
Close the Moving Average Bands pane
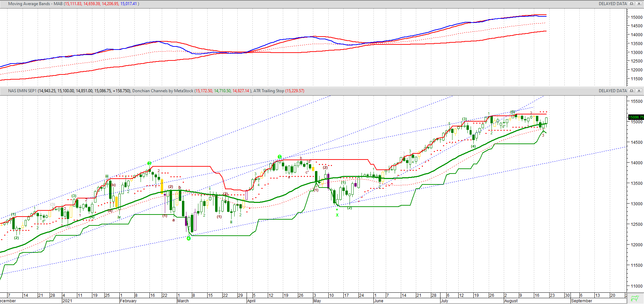tap(639, 4)
